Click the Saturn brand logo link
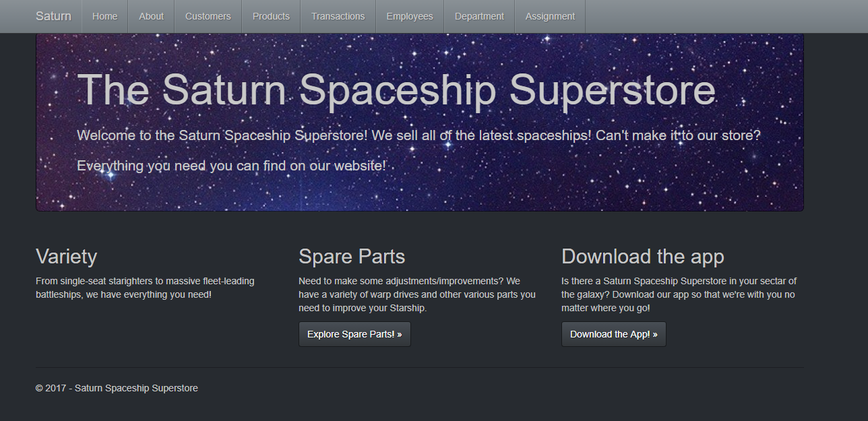 [53, 16]
